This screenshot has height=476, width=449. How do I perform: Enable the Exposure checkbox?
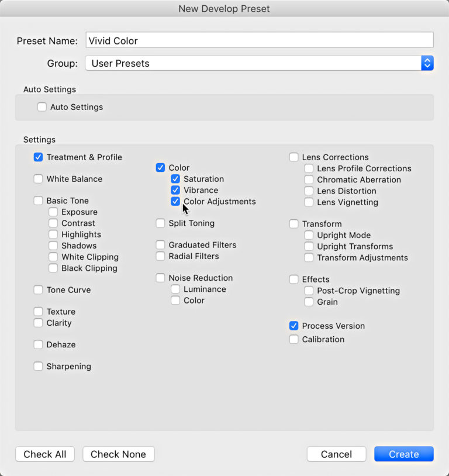pos(53,212)
